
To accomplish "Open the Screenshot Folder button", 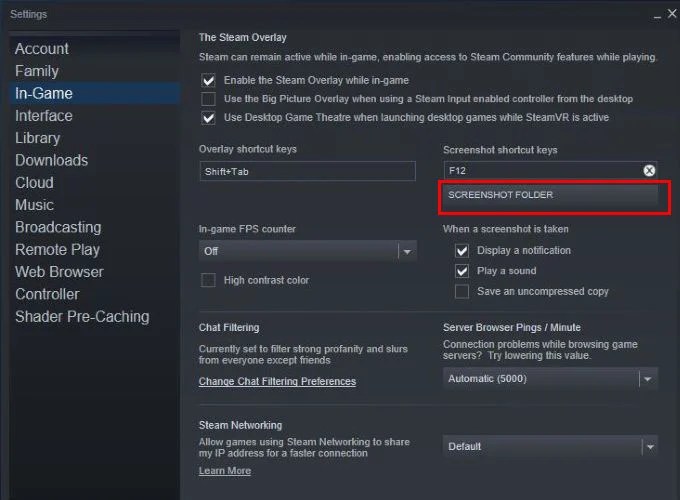I will 550,195.
